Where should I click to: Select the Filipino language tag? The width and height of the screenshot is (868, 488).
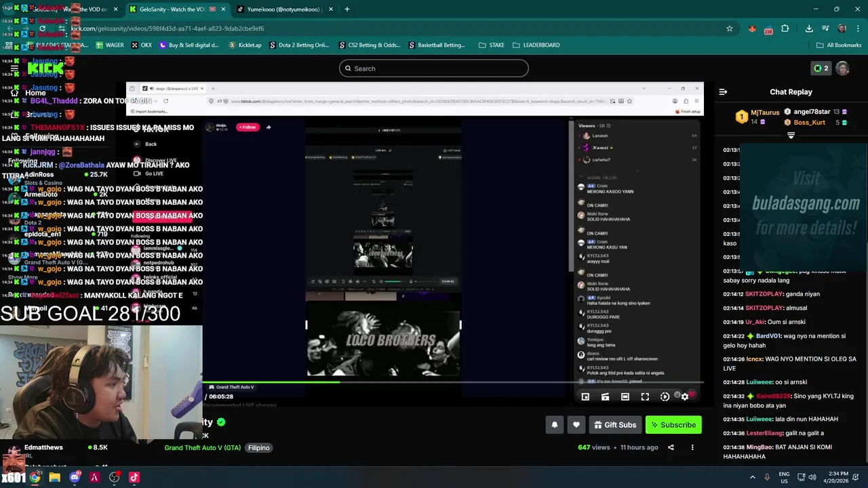tap(258, 447)
